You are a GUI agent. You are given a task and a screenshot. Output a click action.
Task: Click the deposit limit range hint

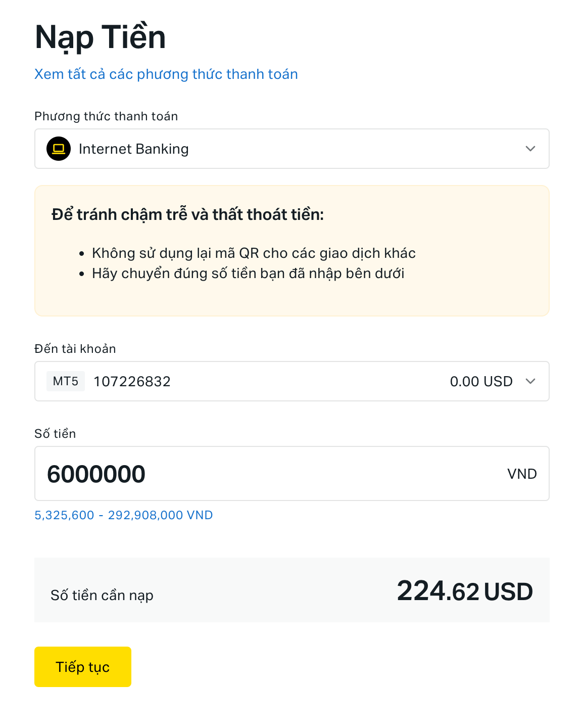coord(124,515)
